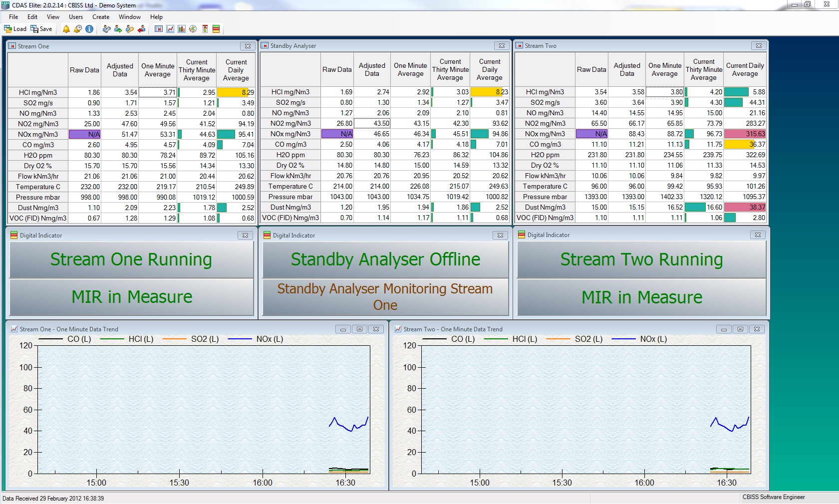This screenshot has width=839, height=504.
Task: Click the user key password icon
Action: click(130, 29)
